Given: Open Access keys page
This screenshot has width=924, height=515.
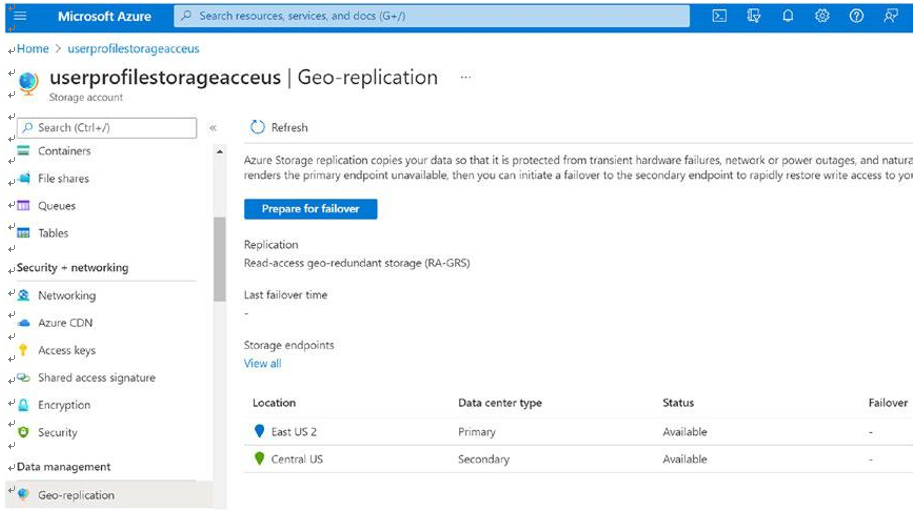Looking at the screenshot, I should 67,350.
